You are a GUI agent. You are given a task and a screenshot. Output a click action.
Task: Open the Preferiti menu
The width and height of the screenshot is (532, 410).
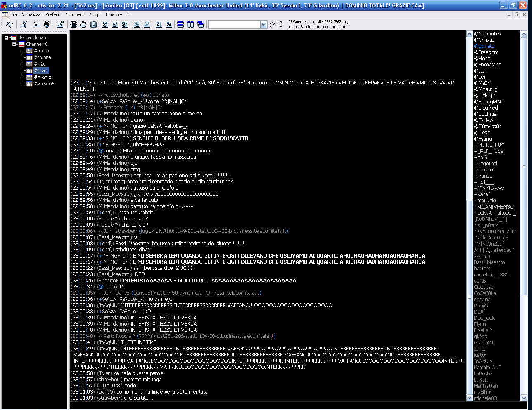(53, 14)
